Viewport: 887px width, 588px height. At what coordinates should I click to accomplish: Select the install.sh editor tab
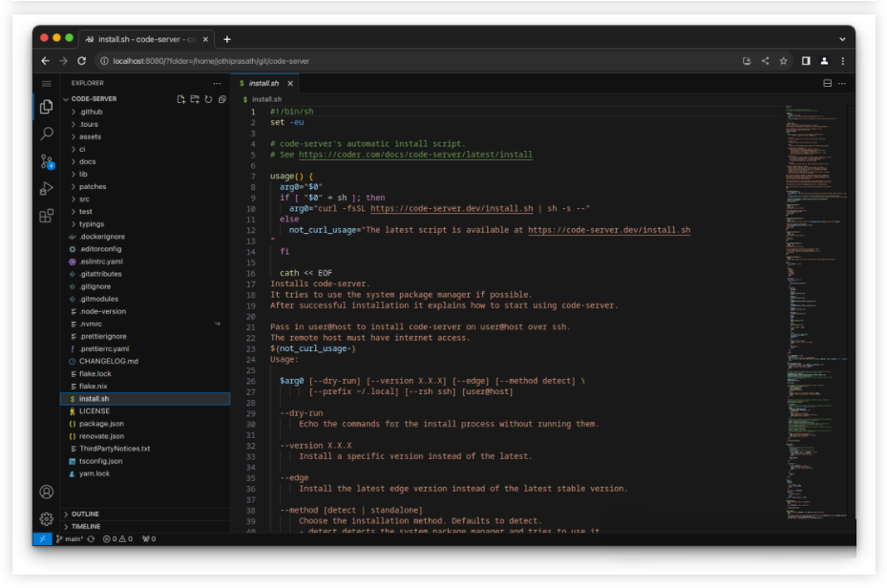coord(264,83)
